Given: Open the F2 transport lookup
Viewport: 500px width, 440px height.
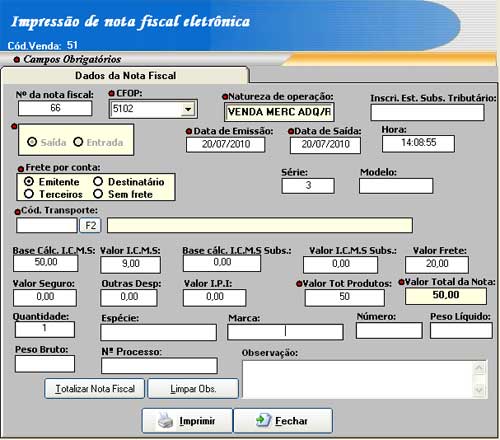Looking at the screenshot, I should point(90,226).
